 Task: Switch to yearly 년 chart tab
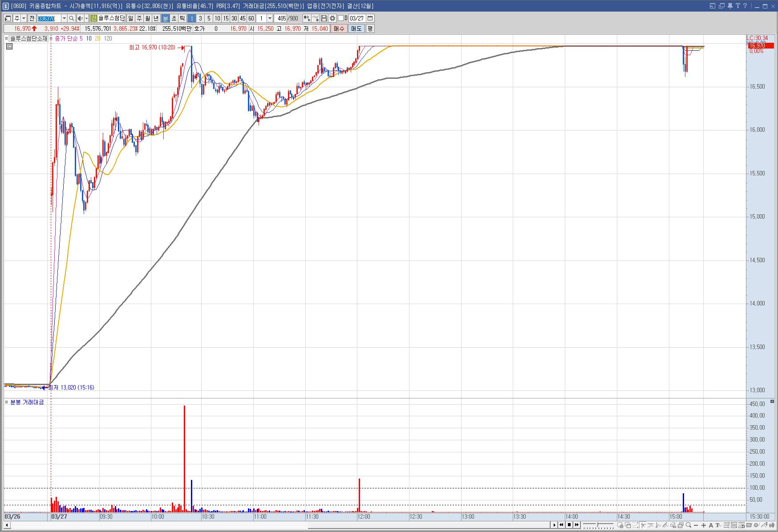pyautogui.click(x=156, y=18)
